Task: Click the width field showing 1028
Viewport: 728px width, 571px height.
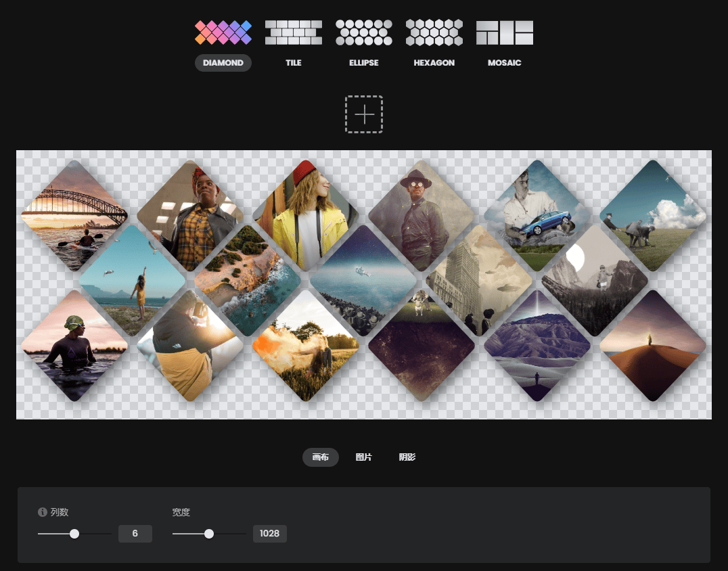Action: pyautogui.click(x=270, y=534)
